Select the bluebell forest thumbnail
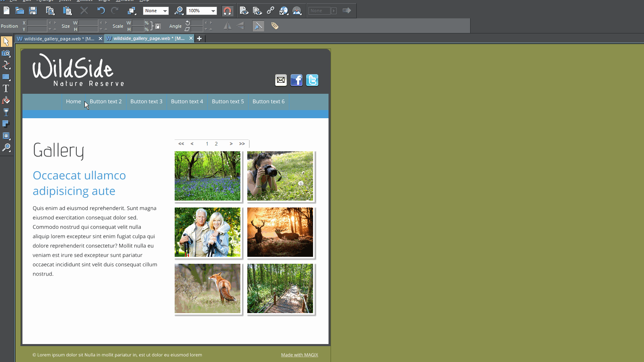644x362 pixels. 208,176
